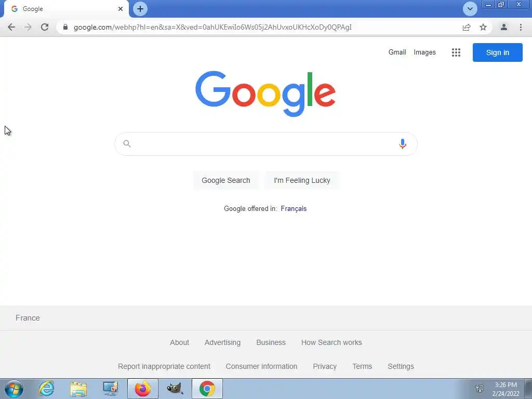Open Gmail link
The height and width of the screenshot is (399, 532).
point(397,52)
